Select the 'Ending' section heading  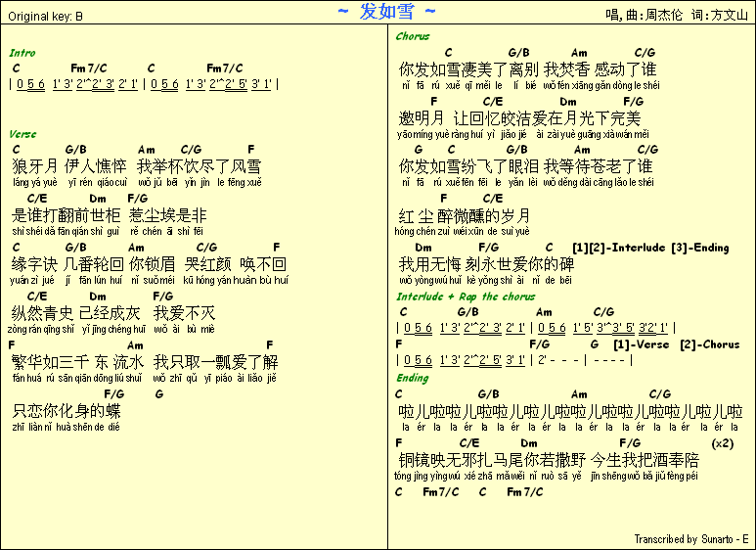pos(413,378)
